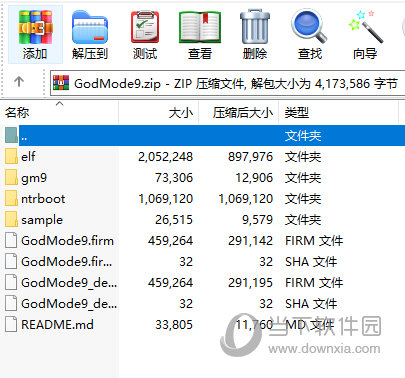Select the ntrboot folder icon

click(x=11, y=198)
